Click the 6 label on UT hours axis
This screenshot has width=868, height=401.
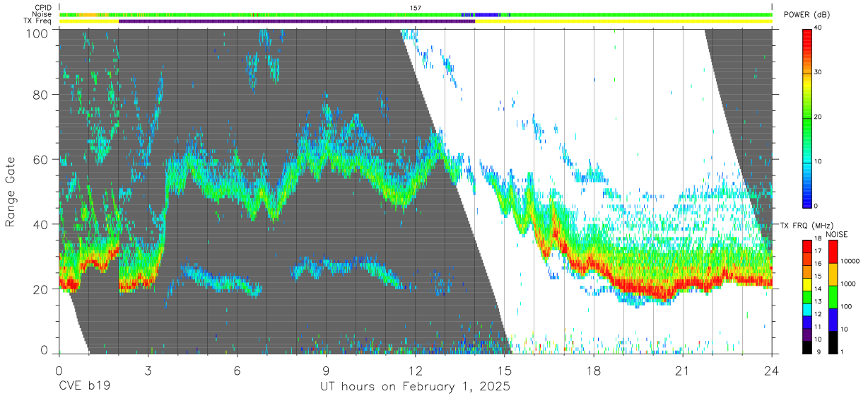[237, 370]
